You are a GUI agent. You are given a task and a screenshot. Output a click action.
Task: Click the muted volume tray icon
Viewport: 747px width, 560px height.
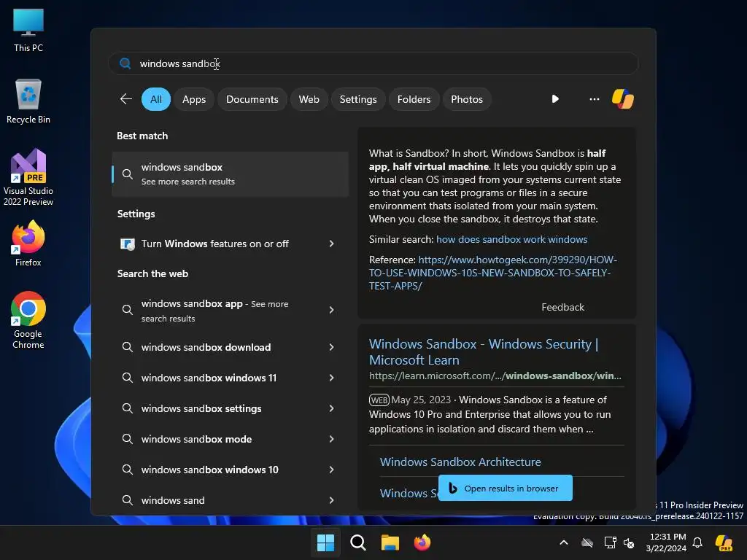point(628,542)
